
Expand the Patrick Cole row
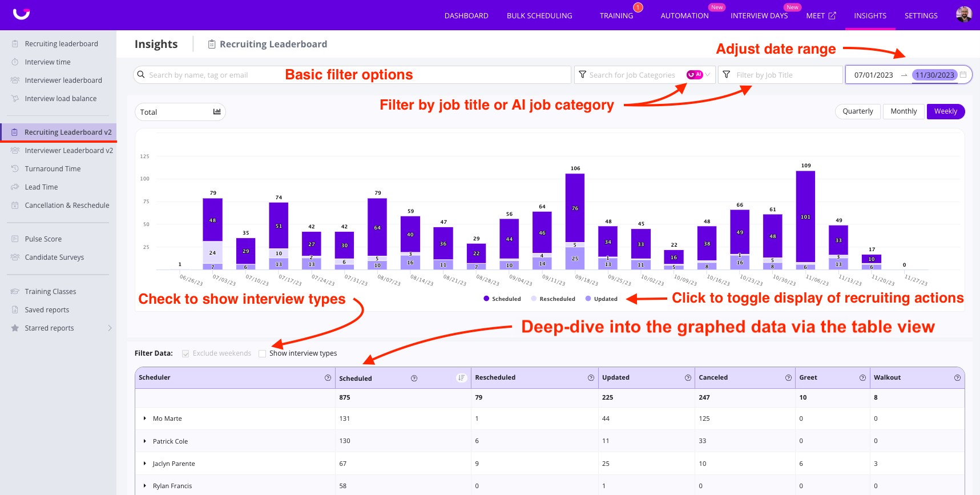(145, 441)
